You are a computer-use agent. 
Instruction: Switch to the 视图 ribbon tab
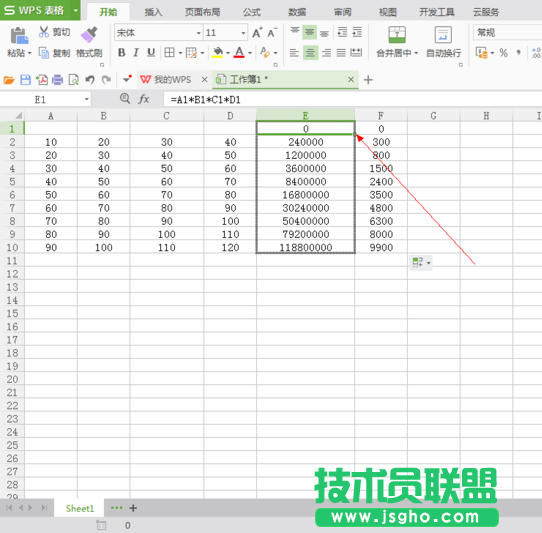[387, 12]
